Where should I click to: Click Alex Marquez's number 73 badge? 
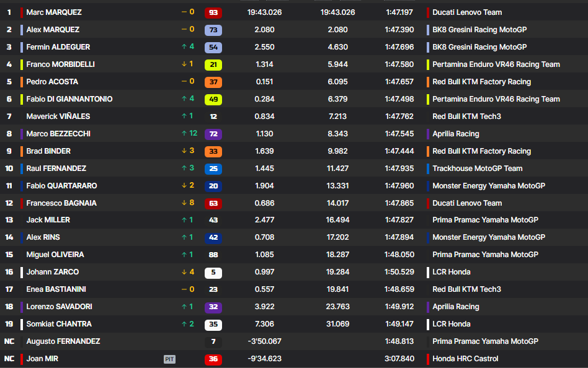coord(213,30)
